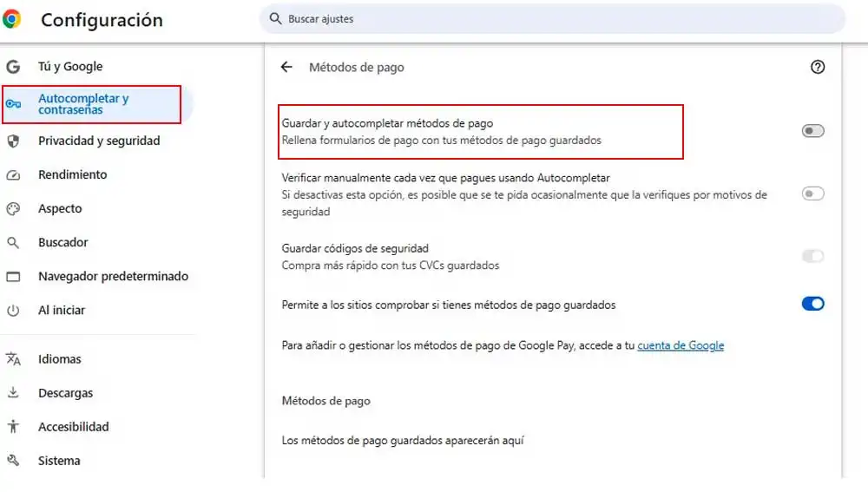Image resolution: width=868 pixels, height=492 pixels.
Task: Open Sistema settings
Action: 59,461
